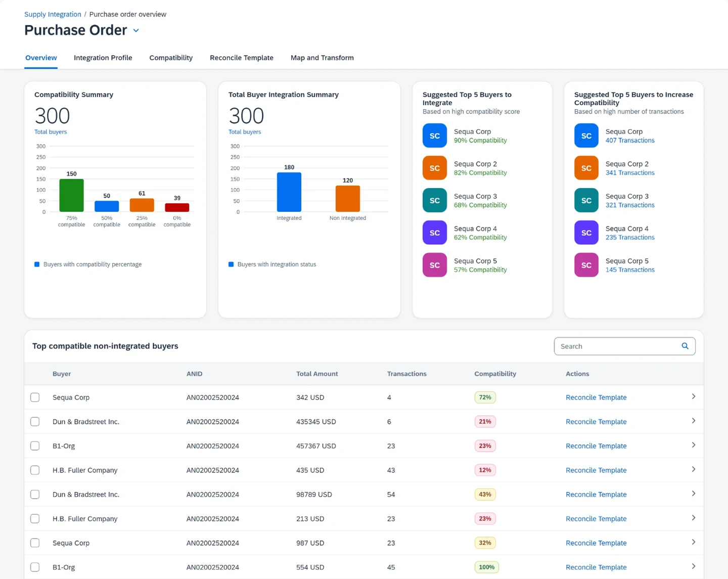This screenshot has height=579, width=728.
Task: Open the Purchase Order title dropdown
Action: [x=136, y=31]
